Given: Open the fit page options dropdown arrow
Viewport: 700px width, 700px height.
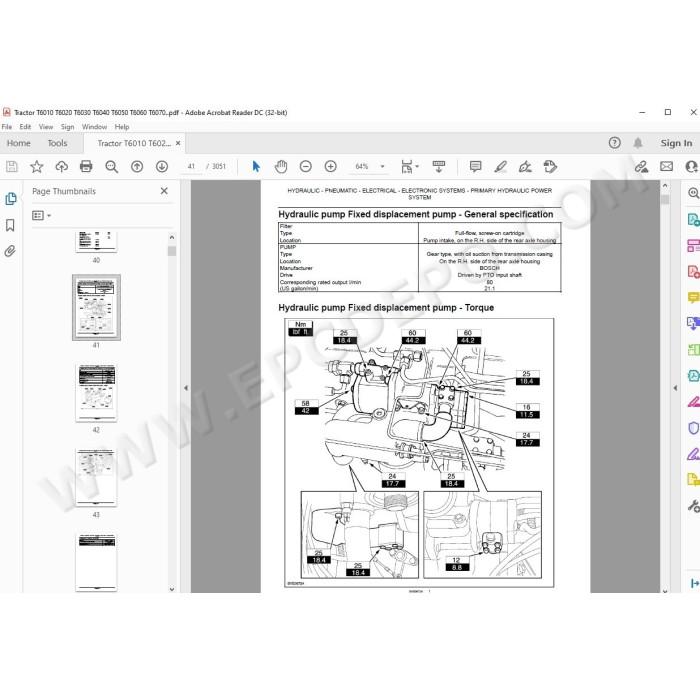Looking at the screenshot, I should tap(417, 167).
